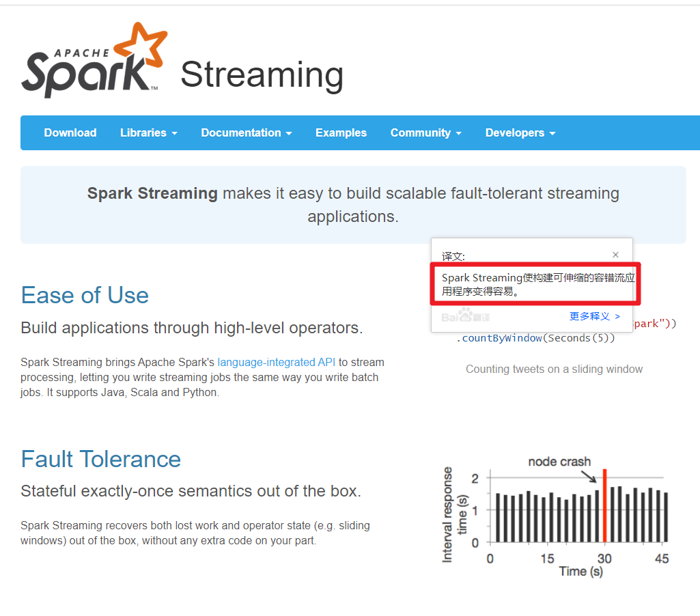
Task: Click the Apache Spark logo
Action: click(94, 60)
